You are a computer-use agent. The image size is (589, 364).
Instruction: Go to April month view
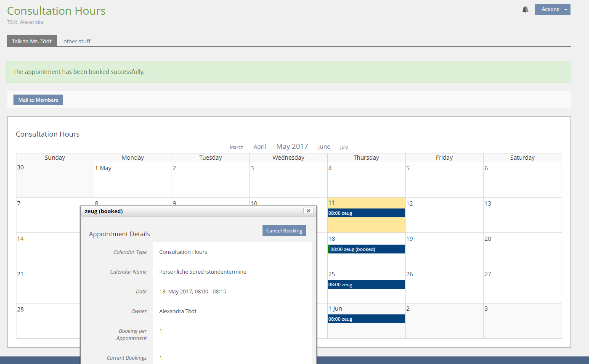click(x=260, y=147)
